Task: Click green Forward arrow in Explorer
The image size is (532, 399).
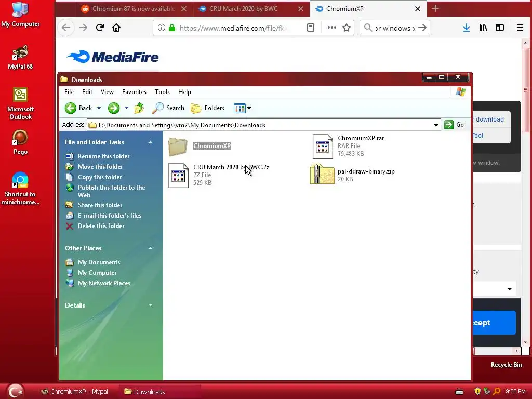Action: tap(114, 108)
